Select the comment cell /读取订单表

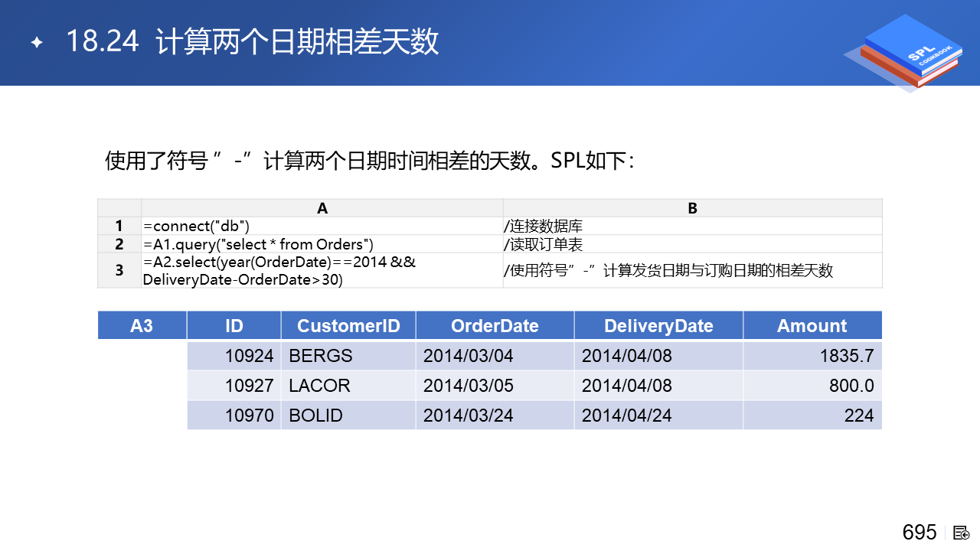(693, 244)
